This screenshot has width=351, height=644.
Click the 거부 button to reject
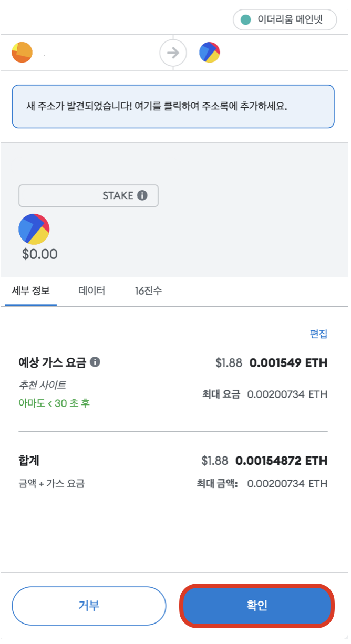click(x=89, y=606)
